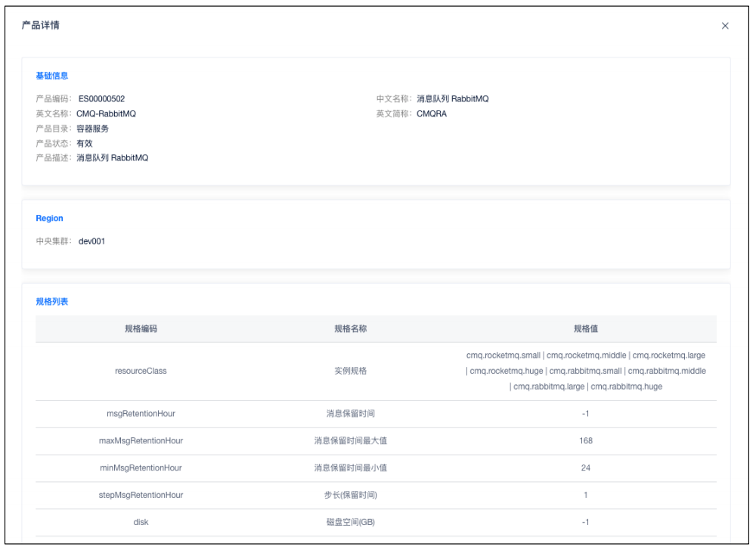The image size is (756, 550).
Task: Click central cluster value dev001
Action: tap(91, 241)
